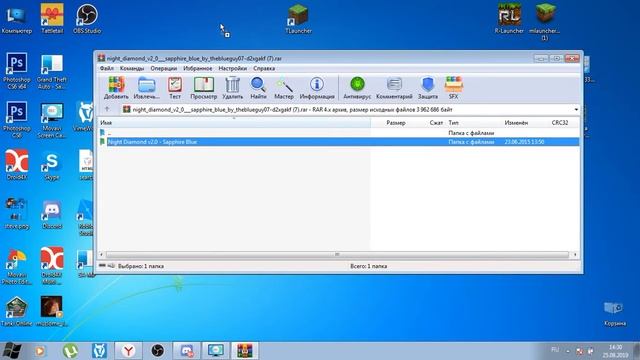Open Yandex browser from the taskbar
The height and width of the screenshot is (360, 640).
(128, 351)
